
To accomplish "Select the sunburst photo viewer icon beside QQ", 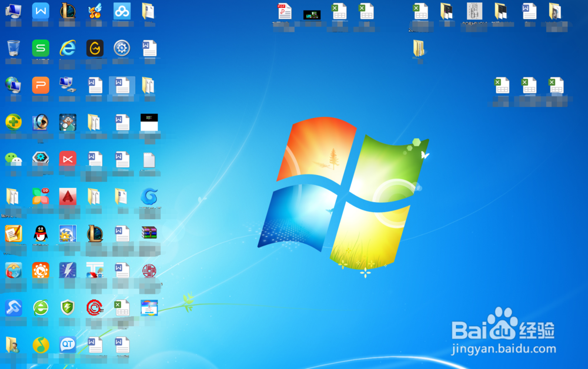I will 68,233.
